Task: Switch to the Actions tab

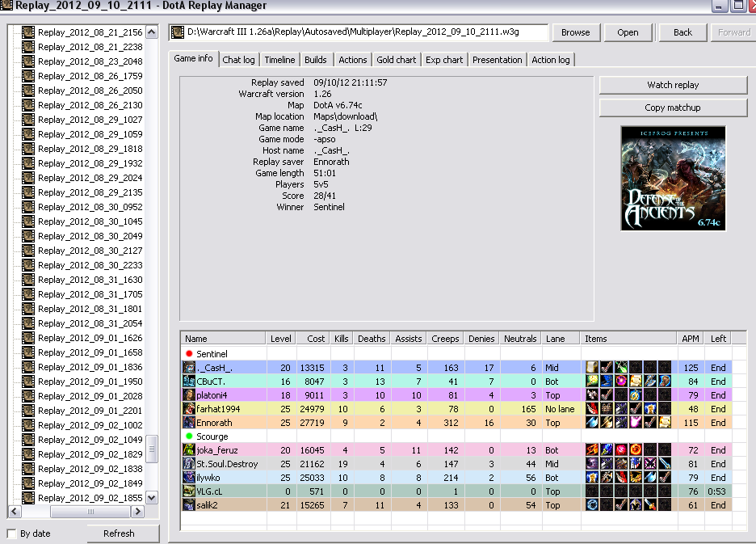Action: pyautogui.click(x=352, y=60)
